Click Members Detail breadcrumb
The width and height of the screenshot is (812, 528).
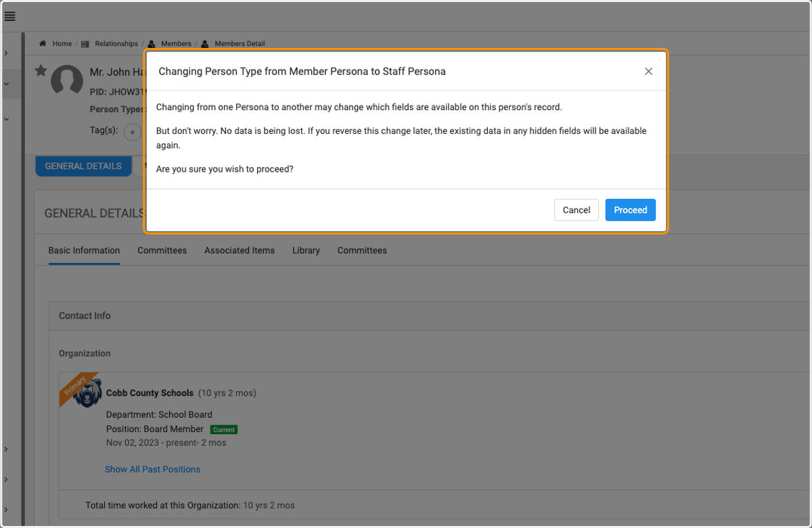pyautogui.click(x=240, y=44)
